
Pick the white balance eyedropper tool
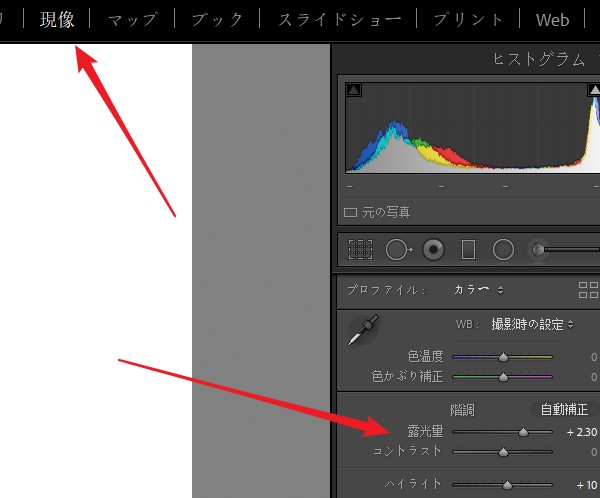tap(363, 330)
